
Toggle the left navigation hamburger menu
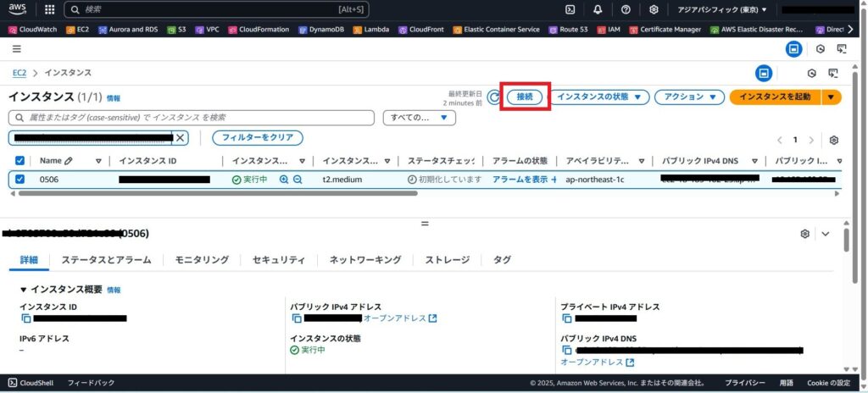pos(17,49)
